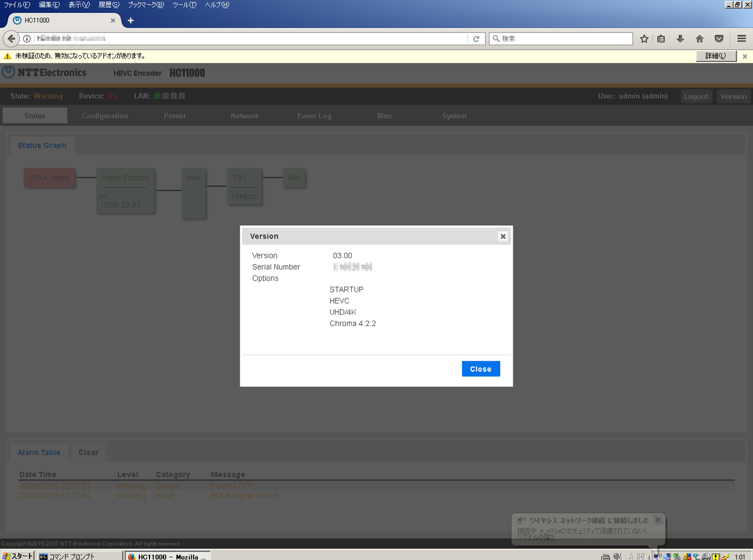Click UHD/4K option text
This screenshot has width=753, height=560.
tap(343, 312)
